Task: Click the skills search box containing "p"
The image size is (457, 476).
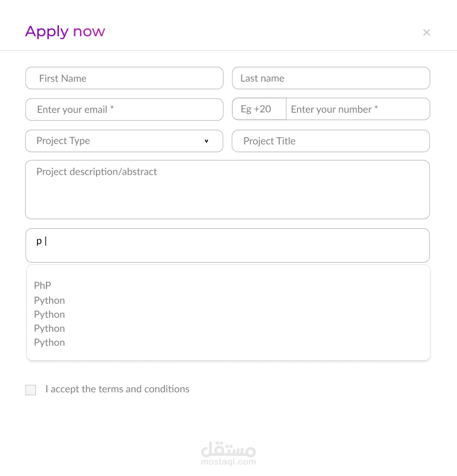Action: (x=227, y=245)
